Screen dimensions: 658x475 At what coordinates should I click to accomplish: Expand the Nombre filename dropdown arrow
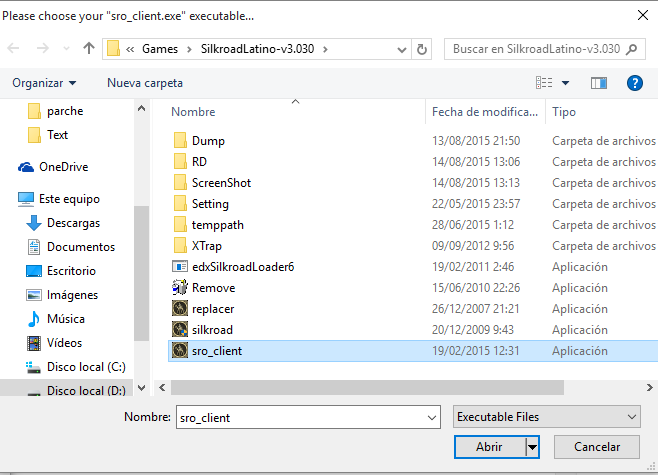coord(431,418)
